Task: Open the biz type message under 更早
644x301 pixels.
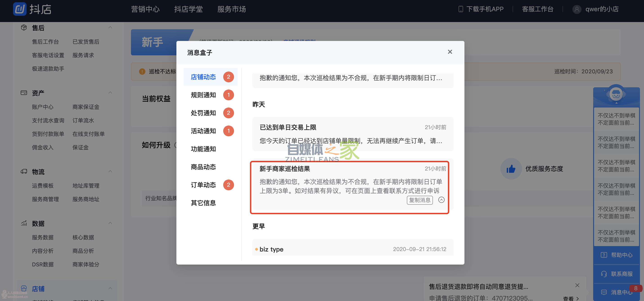Action: pyautogui.click(x=272, y=249)
